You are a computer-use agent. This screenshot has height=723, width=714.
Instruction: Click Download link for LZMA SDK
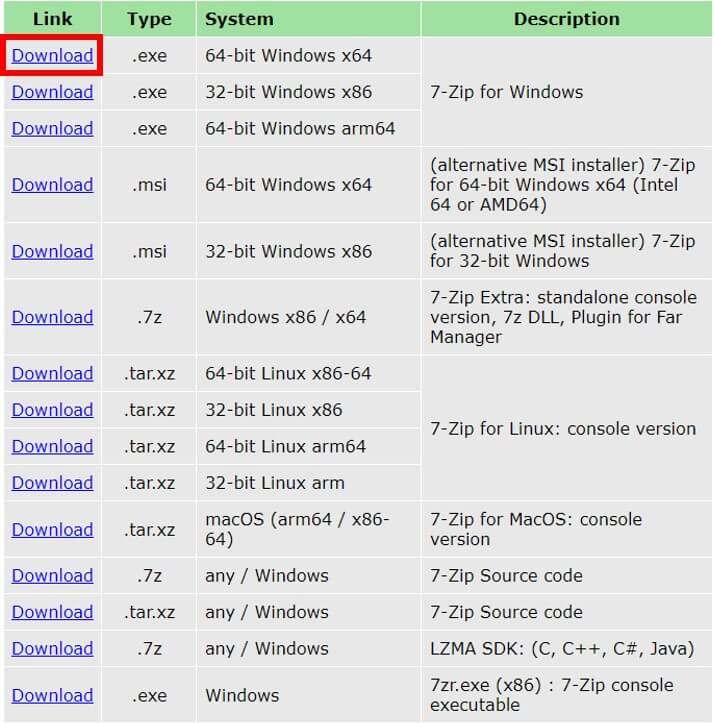pyautogui.click(x=53, y=648)
